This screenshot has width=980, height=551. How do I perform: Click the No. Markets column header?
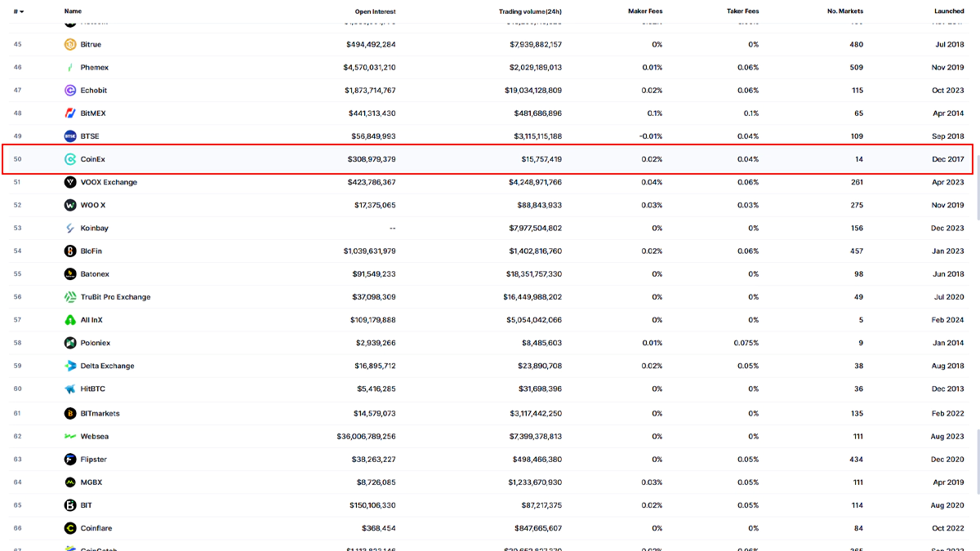tap(844, 11)
